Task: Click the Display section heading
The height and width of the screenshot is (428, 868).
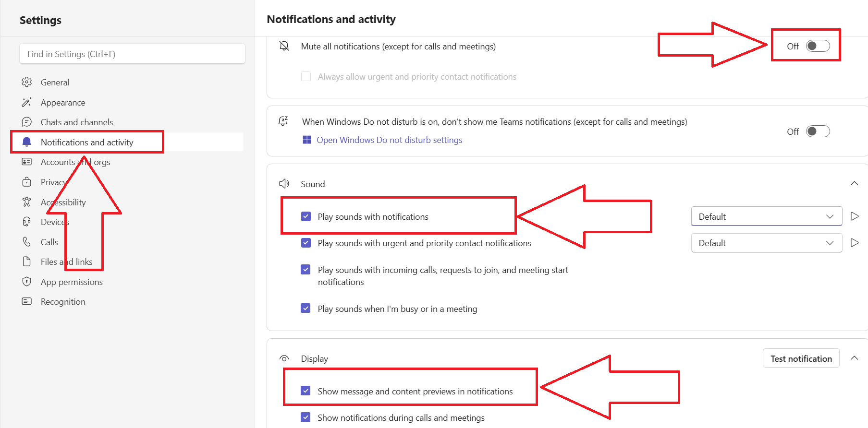Action: [315, 358]
